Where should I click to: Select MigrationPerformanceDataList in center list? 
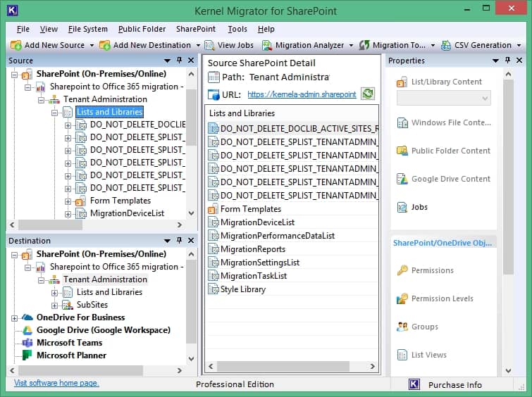coord(278,236)
